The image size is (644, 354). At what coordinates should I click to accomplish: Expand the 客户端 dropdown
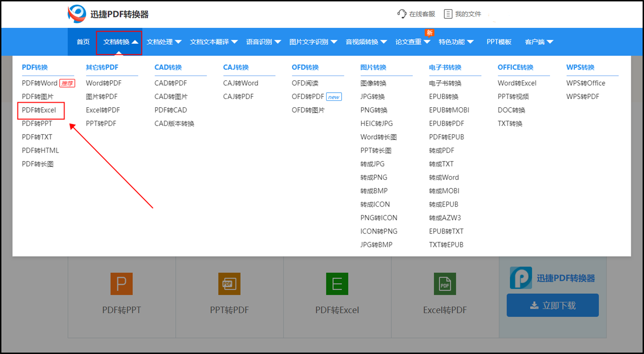(550, 42)
